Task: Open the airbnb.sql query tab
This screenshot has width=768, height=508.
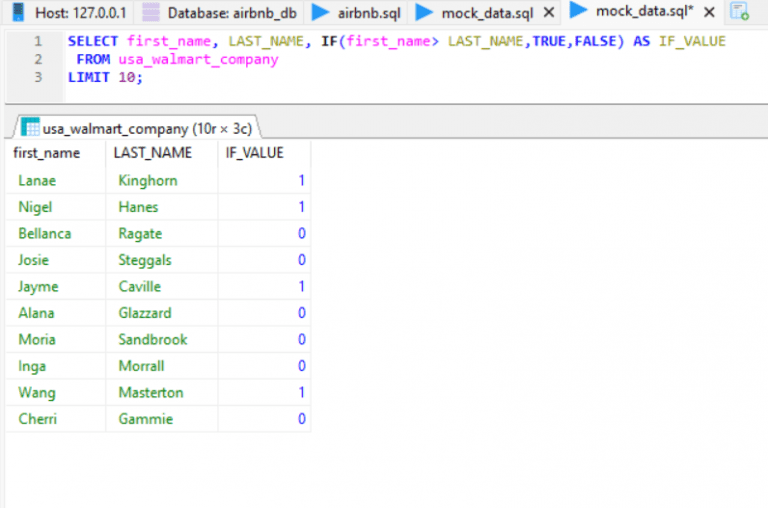Action: [357, 12]
